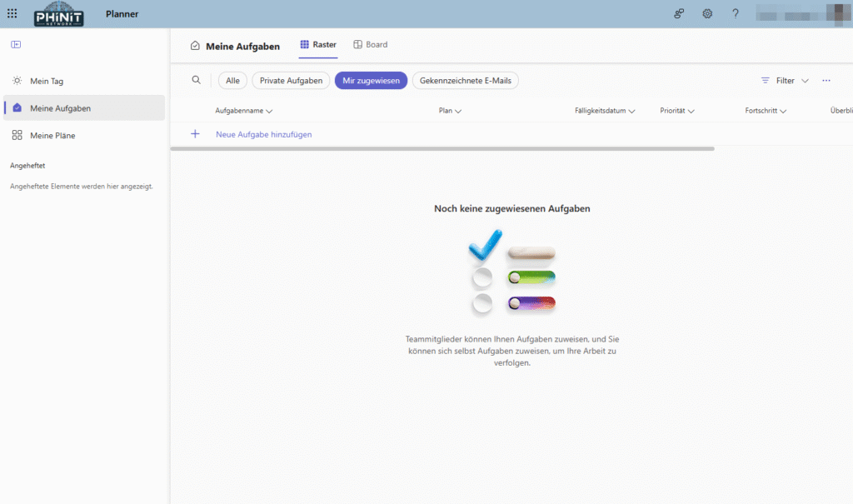The height and width of the screenshot is (504, 853).
Task: Click the feedback person icon in the header
Action: tap(679, 13)
